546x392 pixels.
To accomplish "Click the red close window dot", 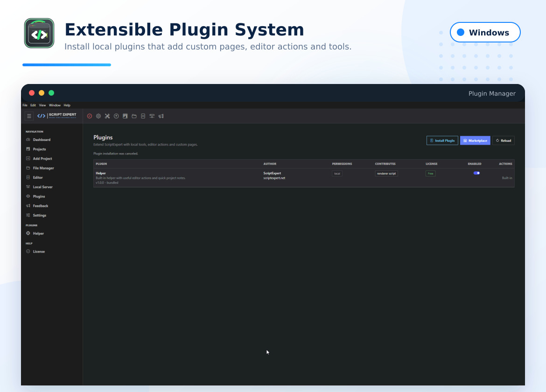I will [x=32, y=93].
